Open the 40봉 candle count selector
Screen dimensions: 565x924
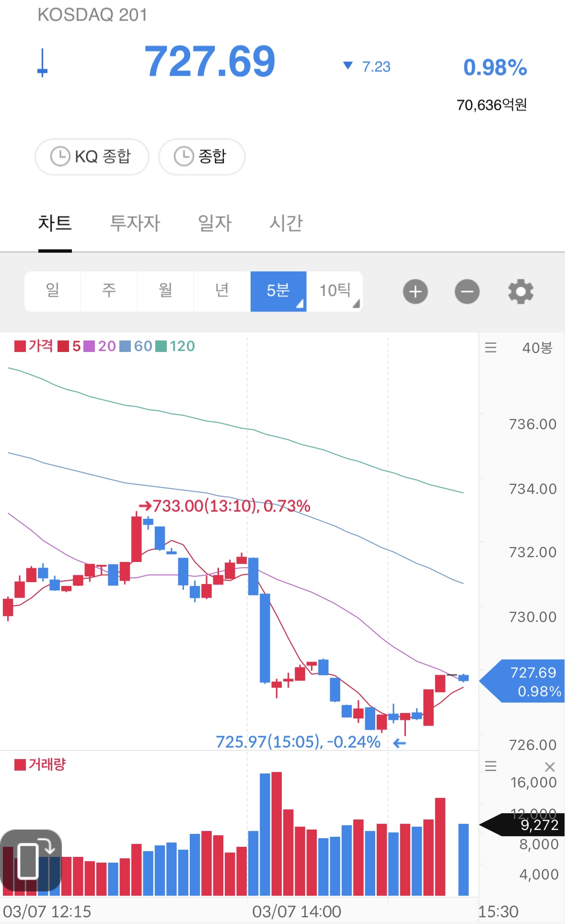point(537,348)
